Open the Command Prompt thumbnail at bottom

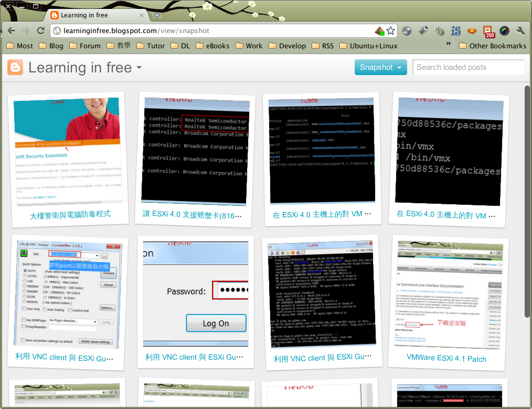pyautogui.click(x=449, y=395)
